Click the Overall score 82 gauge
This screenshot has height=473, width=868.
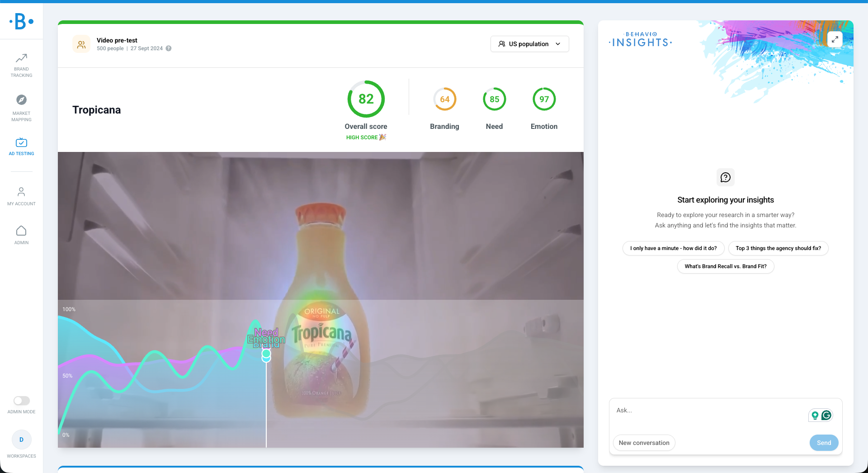click(x=366, y=99)
